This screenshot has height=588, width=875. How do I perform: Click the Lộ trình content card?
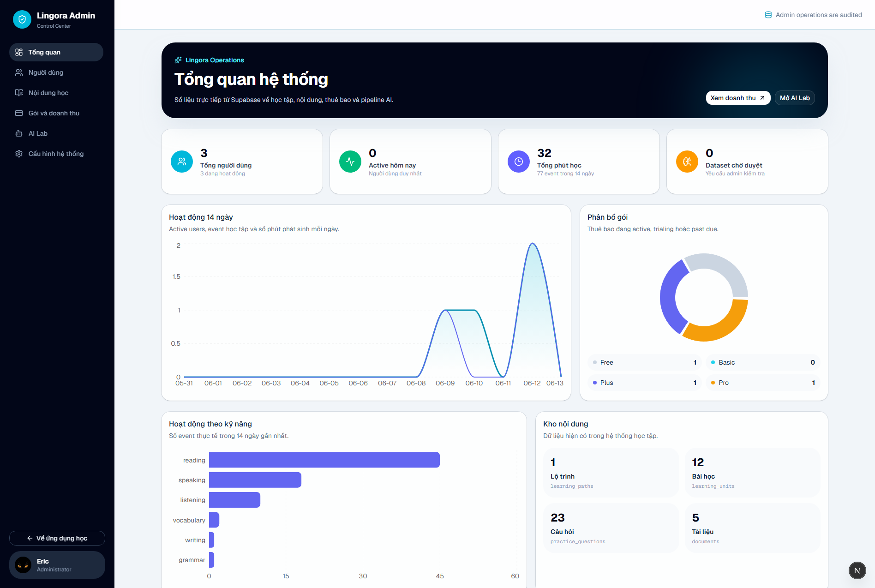point(611,473)
